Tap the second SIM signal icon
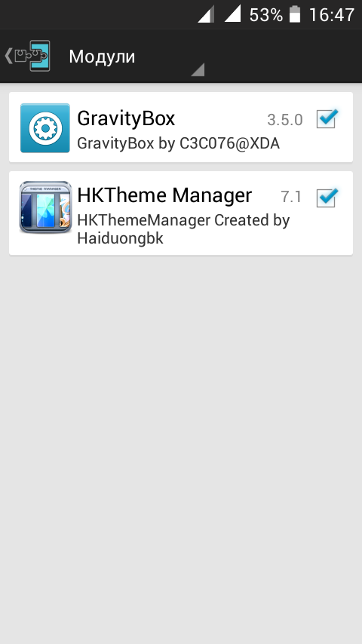Viewport: 362px width, 644px height. tap(232, 15)
